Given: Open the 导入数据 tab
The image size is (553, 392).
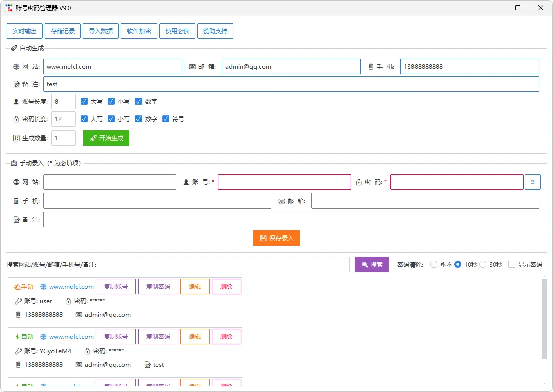Looking at the screenshot, I should [x=101, y=31].
